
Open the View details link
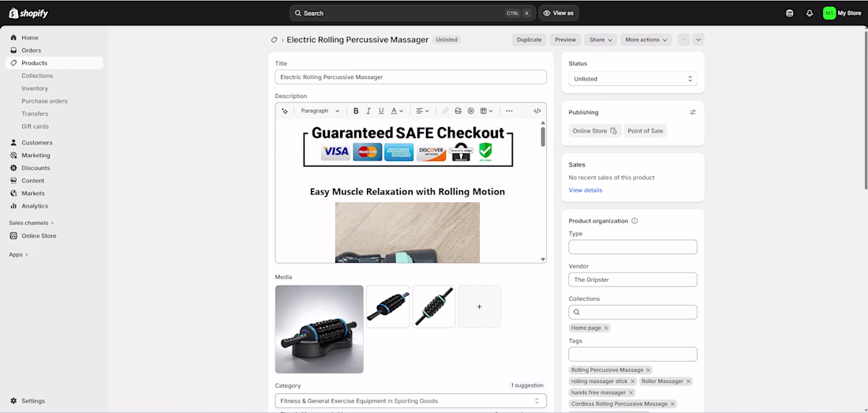(x=586, y=190)
